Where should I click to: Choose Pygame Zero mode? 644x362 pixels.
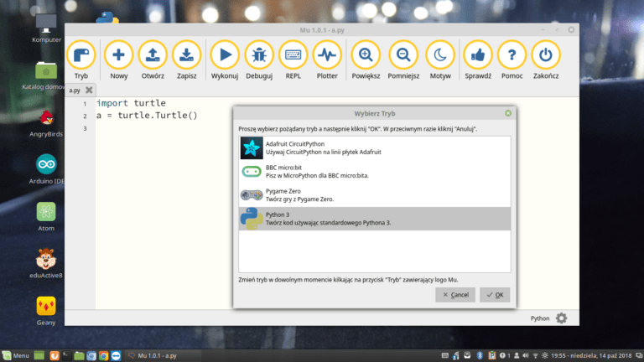point(375,195)
